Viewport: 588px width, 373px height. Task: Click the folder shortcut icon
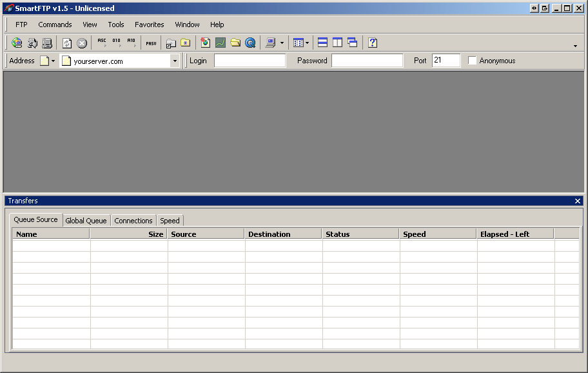(x=171, y=43)
